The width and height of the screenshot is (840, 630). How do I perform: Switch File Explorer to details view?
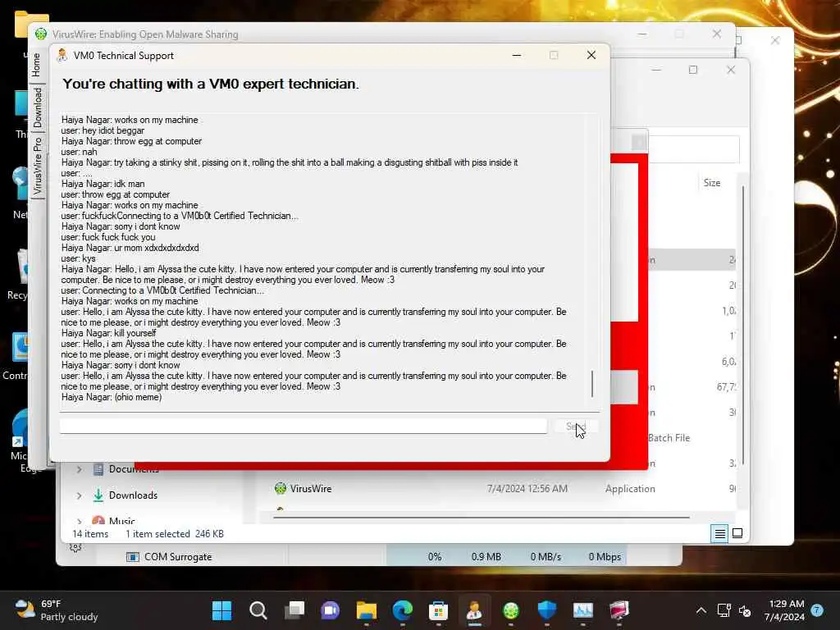(719, 533)
